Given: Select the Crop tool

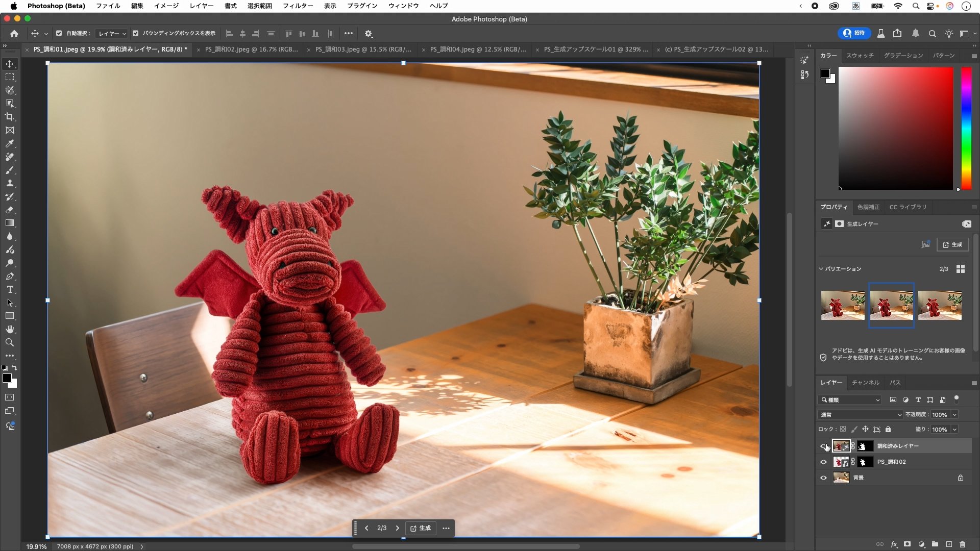Looking at the screenshot, I should 10,117.
